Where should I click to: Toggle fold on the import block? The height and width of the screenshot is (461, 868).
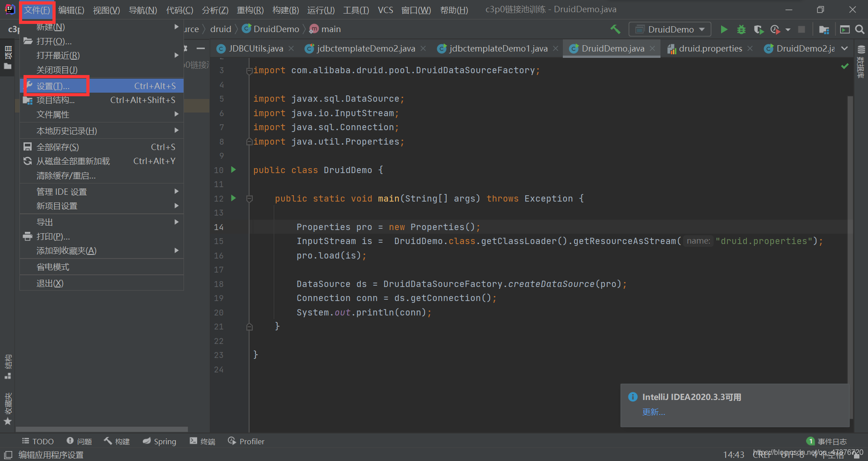(x=249, y=71)
